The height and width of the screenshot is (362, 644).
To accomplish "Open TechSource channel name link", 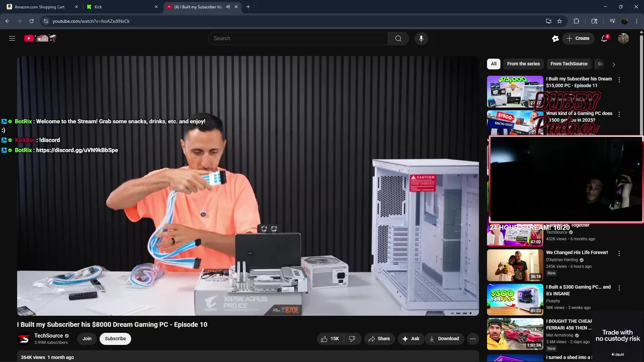I will pyautogui.click(x=48, y=336).
